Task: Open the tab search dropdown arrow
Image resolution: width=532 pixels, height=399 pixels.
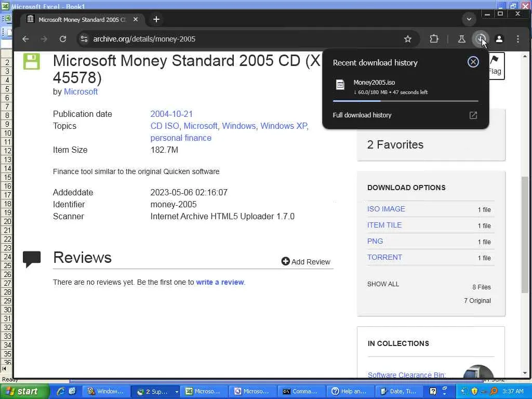Action: (x=469, y=19)
